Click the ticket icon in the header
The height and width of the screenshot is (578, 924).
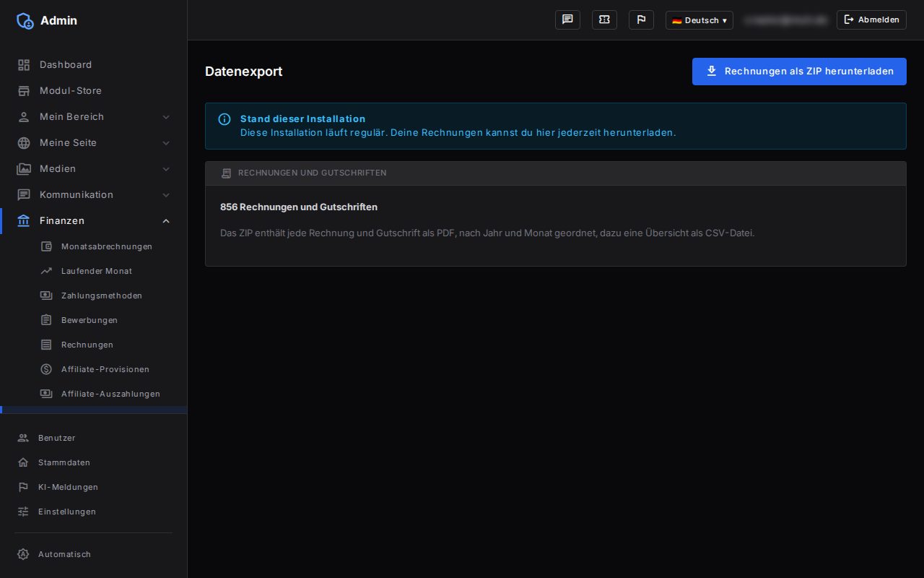604,20
